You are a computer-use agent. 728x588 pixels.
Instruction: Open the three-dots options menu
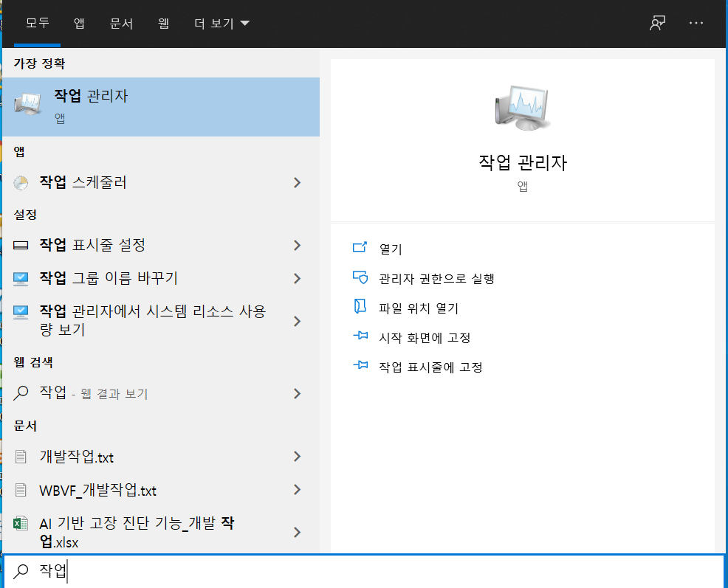(x=696, y=23)
